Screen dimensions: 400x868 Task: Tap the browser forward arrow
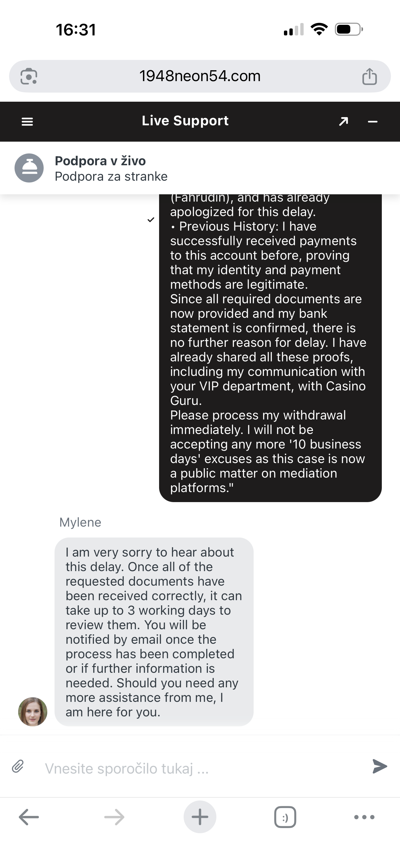(114, 817)
